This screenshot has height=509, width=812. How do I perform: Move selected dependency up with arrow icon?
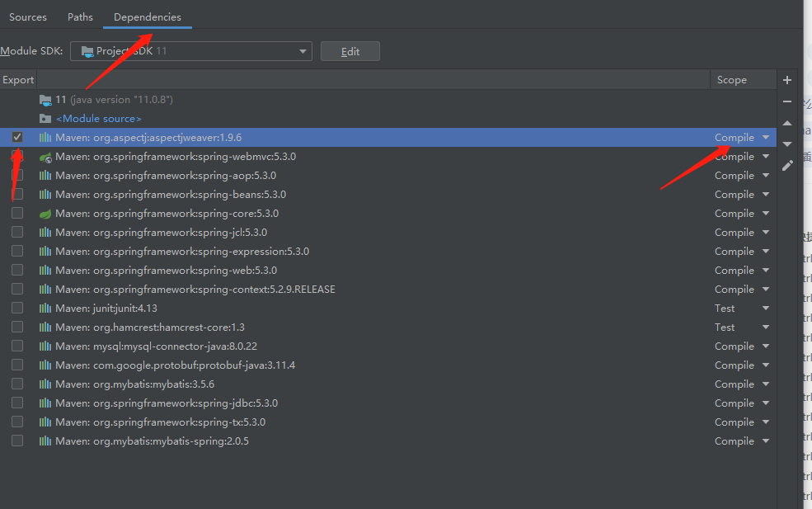point(786,122)
